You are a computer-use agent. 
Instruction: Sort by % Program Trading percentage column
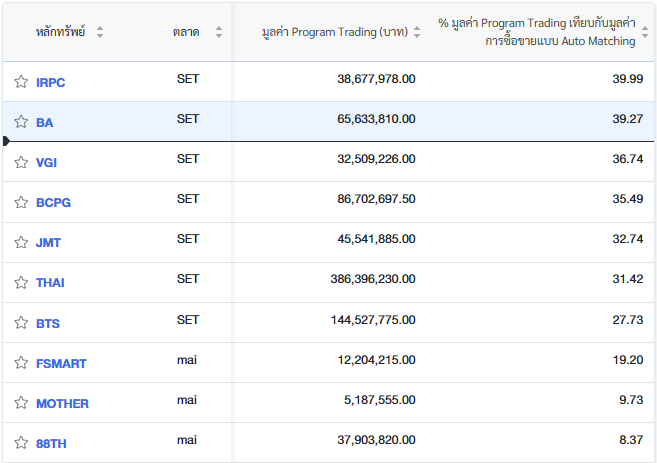[x=644, y=32]
